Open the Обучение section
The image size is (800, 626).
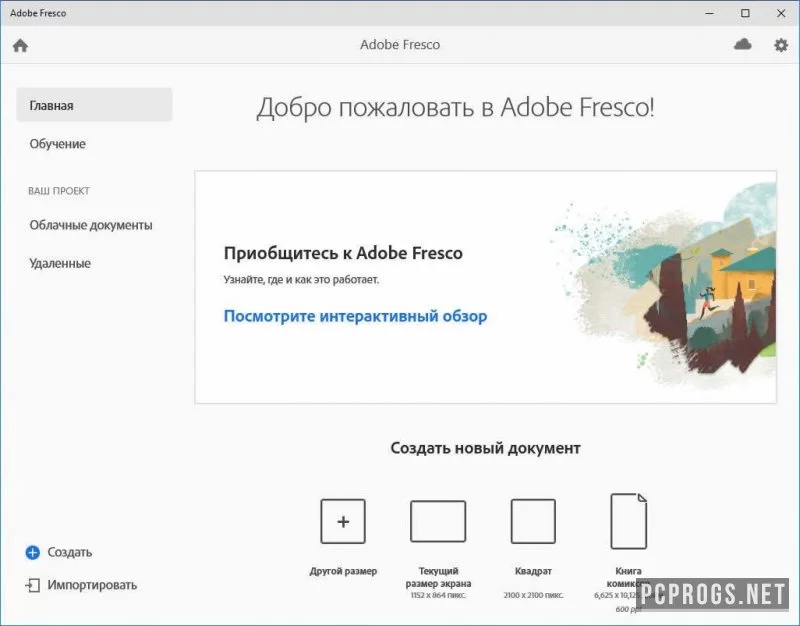point(58,144)
